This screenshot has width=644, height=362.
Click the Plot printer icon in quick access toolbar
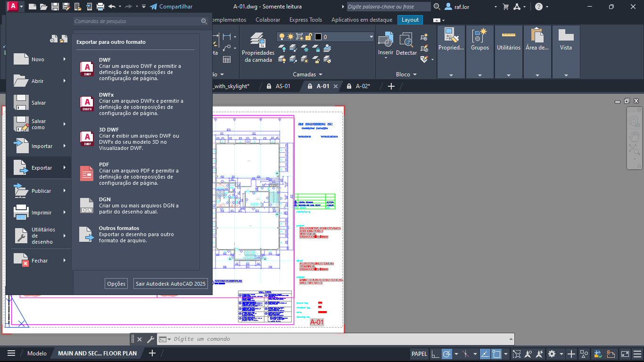pos(100,7)
